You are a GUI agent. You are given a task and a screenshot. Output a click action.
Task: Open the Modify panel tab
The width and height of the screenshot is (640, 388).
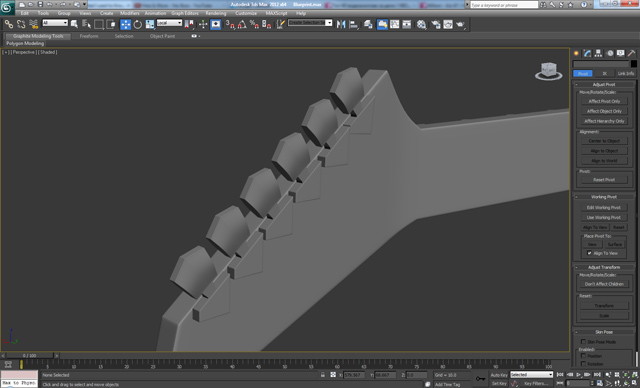point(587,53)
